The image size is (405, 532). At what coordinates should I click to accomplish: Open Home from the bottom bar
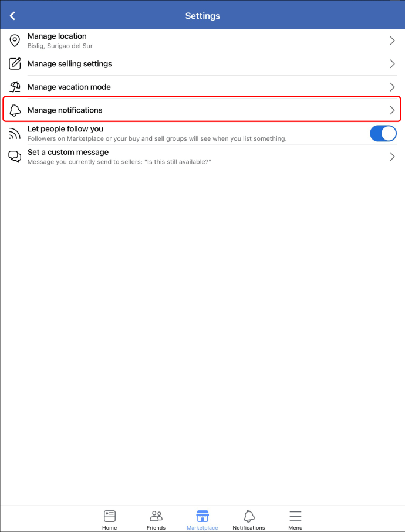tap(109, 520)
